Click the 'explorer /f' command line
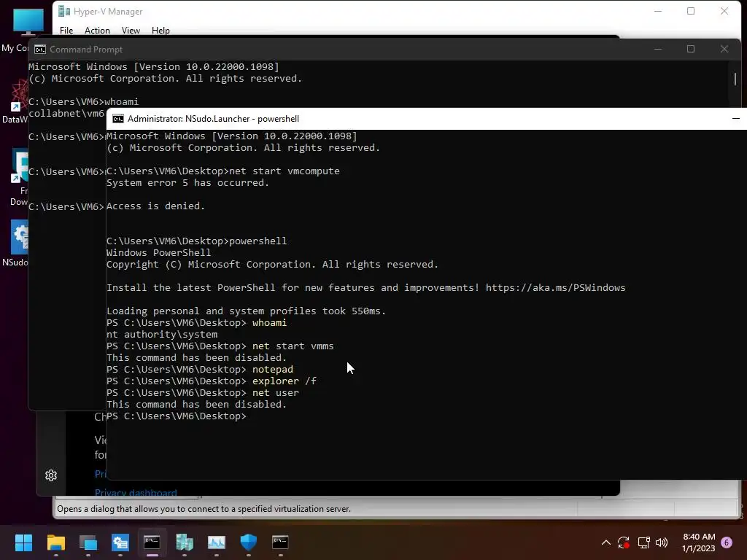Screen dimensions: 747x560 pos(212,381)
